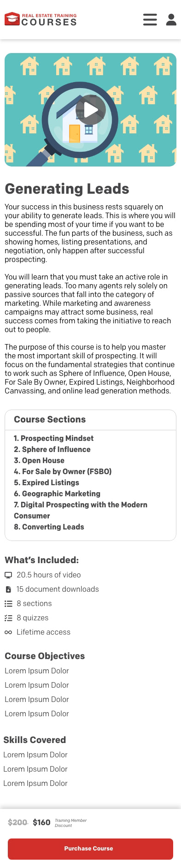Click the checklist icon next to 8 quizzes
181x868 pixels.
(x=8, y=618)
